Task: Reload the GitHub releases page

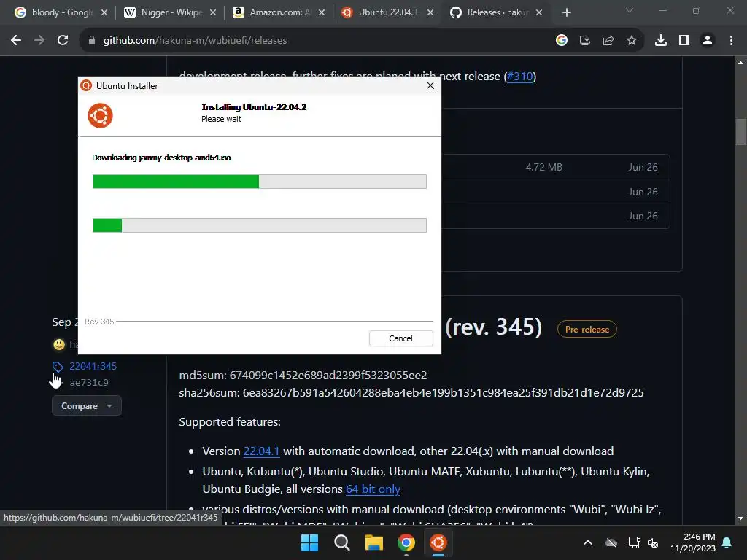Action: [63, 41]
